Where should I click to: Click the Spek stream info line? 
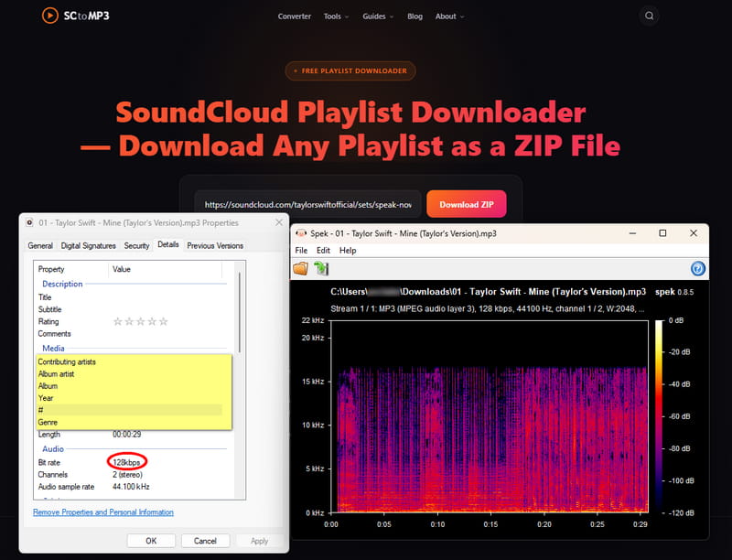pyautogui.click(x=488, y=309)
